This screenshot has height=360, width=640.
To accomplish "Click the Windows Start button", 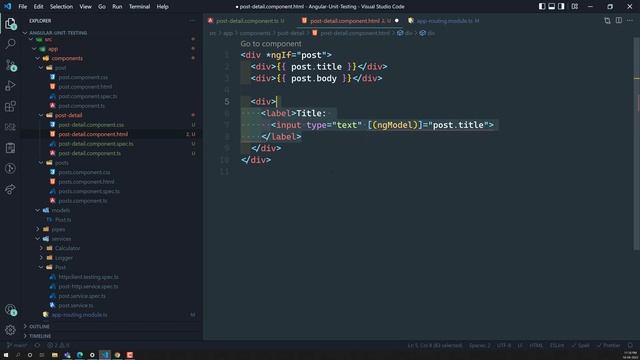I will click(x=6, y=355).
